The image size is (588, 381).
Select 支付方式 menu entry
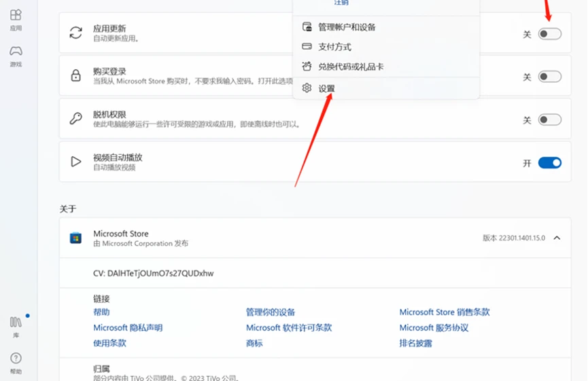[386, 47]
